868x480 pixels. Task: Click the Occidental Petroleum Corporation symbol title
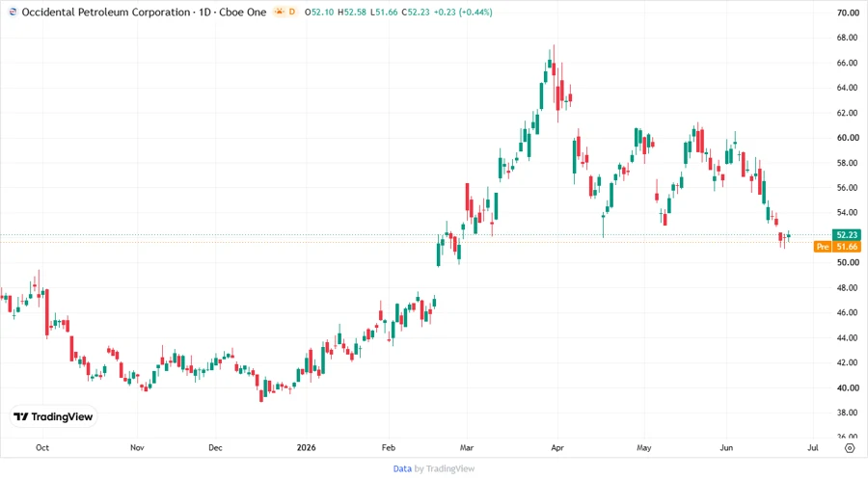(x=106, y=12)
